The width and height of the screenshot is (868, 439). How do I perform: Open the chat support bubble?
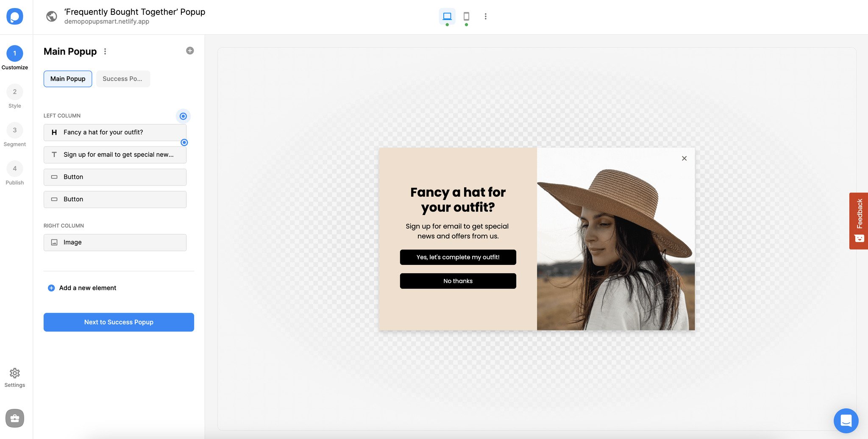point(846,421)
